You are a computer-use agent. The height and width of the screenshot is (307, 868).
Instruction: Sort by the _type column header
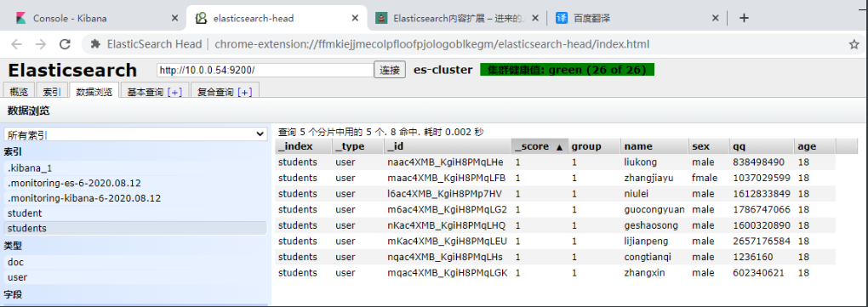click(358, 146)
